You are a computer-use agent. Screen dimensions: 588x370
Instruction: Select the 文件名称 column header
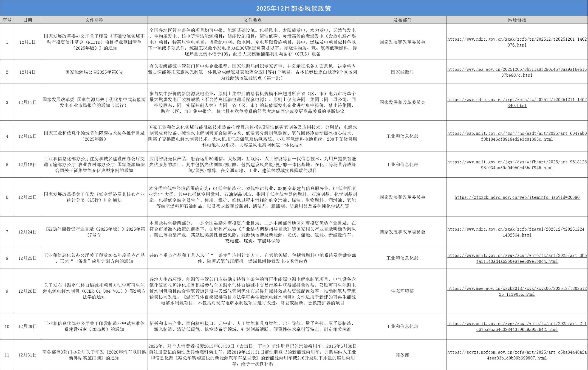pos(94,20)
